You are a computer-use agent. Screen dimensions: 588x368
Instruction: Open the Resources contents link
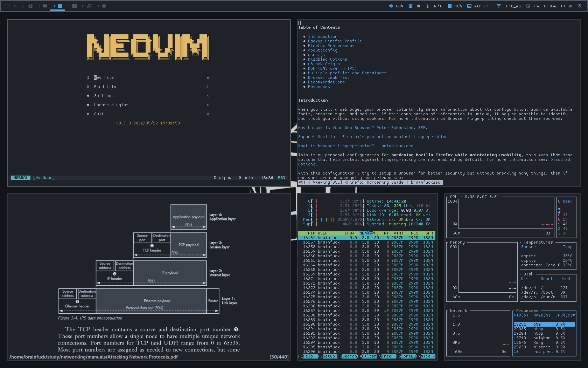pyautogui.click(x=319, y=87)
